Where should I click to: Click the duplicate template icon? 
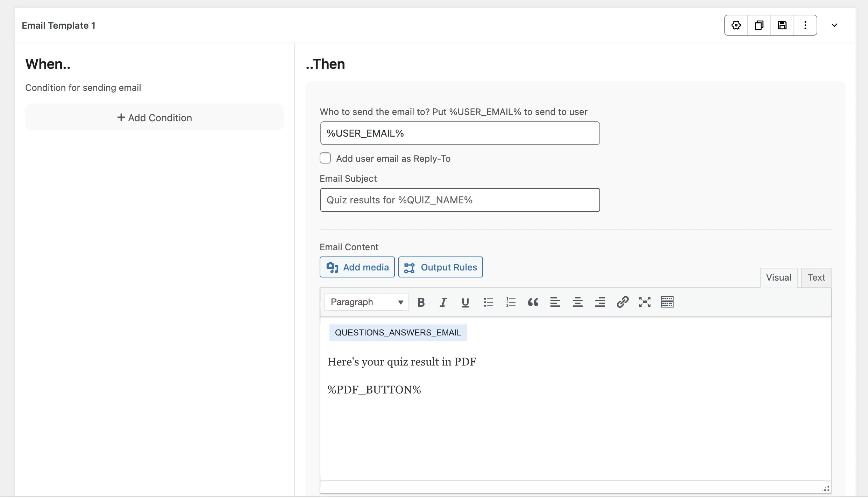click(x=759, y=25)
